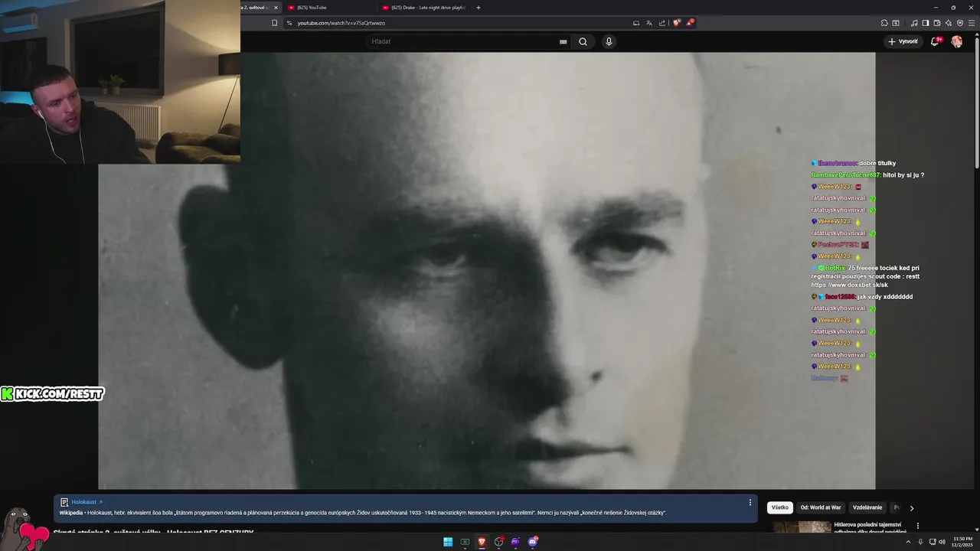Viewport: 980px width, 551px height.
Task: Click the YouTube search magnifier button
Action: tap(583, 42)
